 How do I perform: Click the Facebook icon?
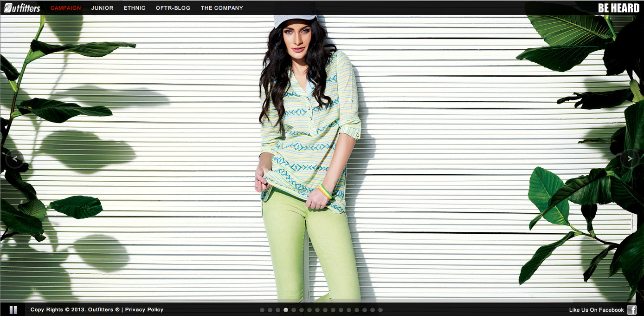(x=632, y=310)
